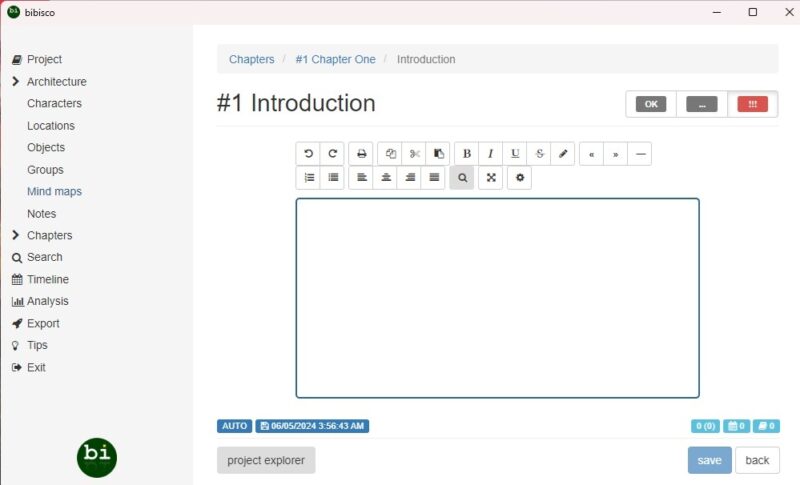Insert opening guillemet quote «
The height and width of the screenshot is (485, 800).
point(591,154)
